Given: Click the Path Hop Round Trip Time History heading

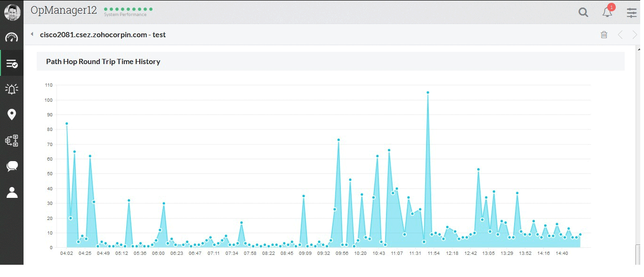Looking at the screenshot, I should (x=103, y=61).
